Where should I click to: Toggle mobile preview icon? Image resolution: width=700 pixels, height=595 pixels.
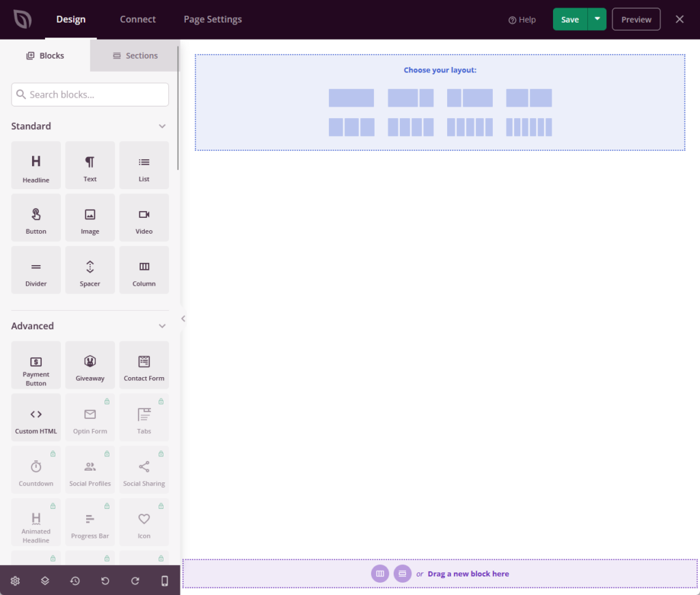[x=165, y=581]
